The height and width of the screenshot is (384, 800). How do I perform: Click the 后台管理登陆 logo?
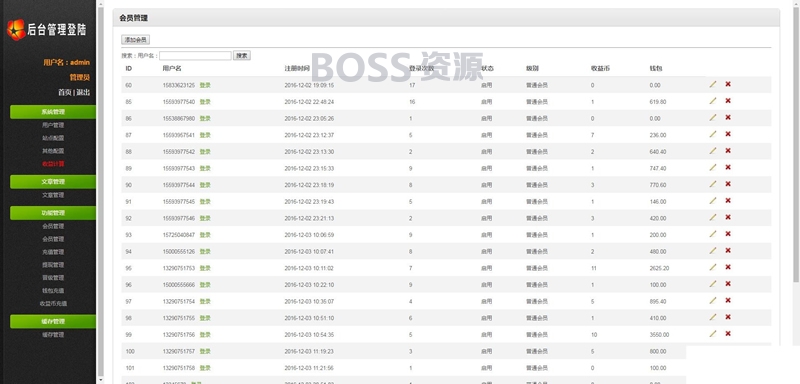[46, 30]
